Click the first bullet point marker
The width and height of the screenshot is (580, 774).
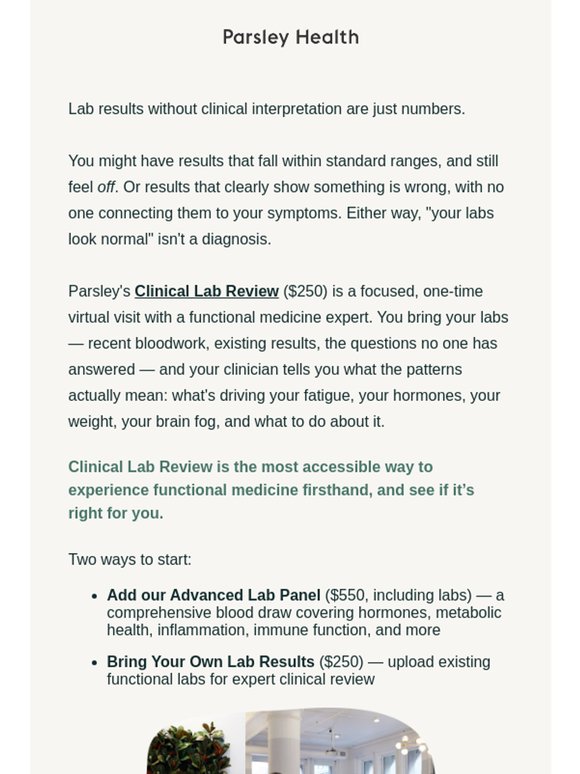point(95,596)
